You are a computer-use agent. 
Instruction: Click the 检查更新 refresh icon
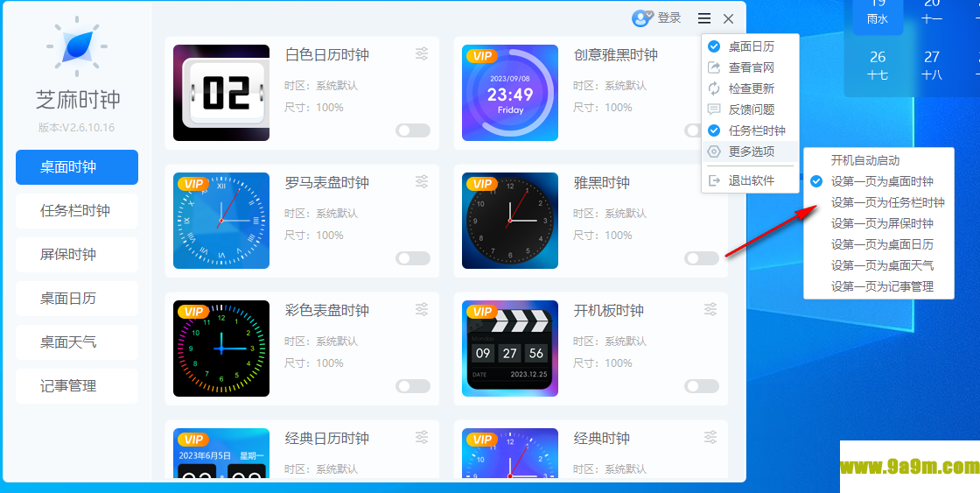pyautogui.click(x=714, y=88)
